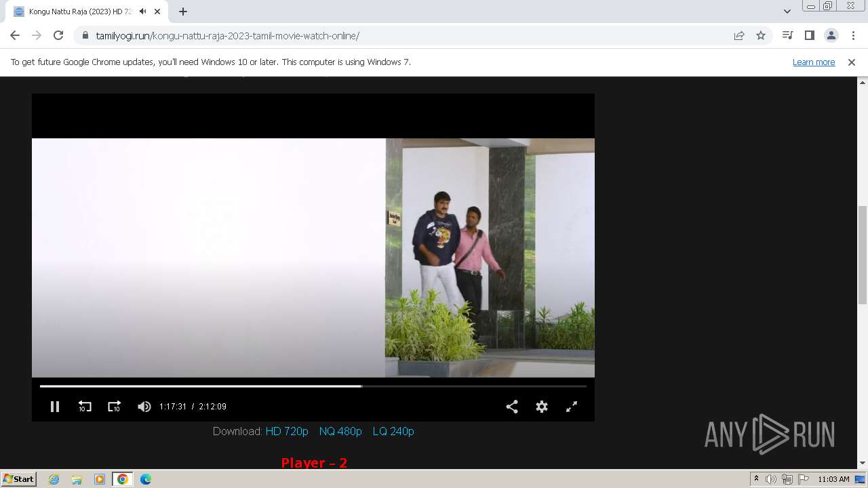The height and width of the screenshot is (488, 868).
Task: Open a new browser tab
Action: click(x=183, y=12)
